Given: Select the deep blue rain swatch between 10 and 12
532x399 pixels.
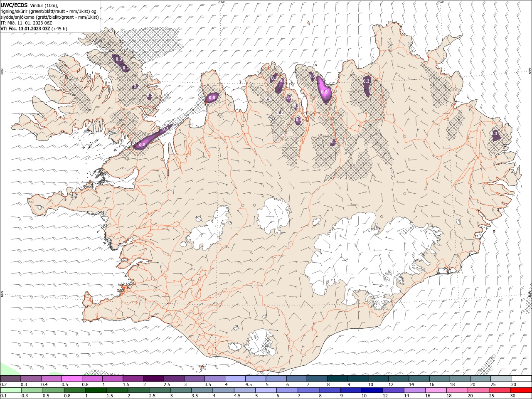Looking at the screenshot, I should click(372, 390).
